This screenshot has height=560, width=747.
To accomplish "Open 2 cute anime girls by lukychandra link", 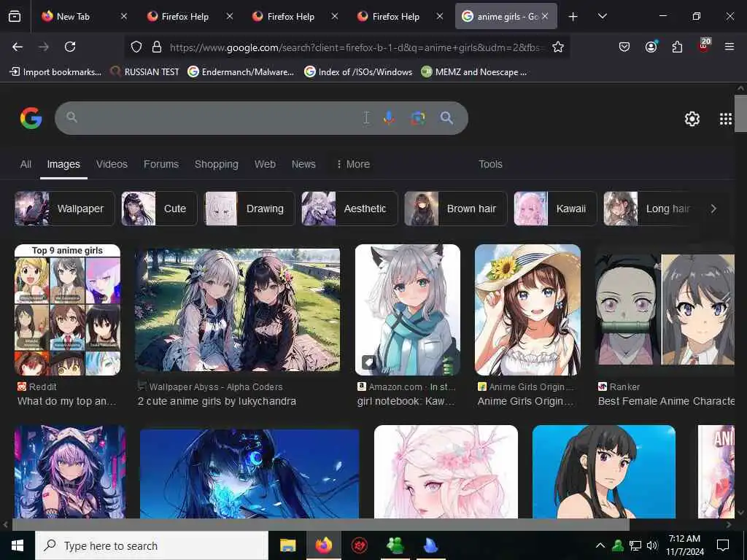I will tap(217, 402).
